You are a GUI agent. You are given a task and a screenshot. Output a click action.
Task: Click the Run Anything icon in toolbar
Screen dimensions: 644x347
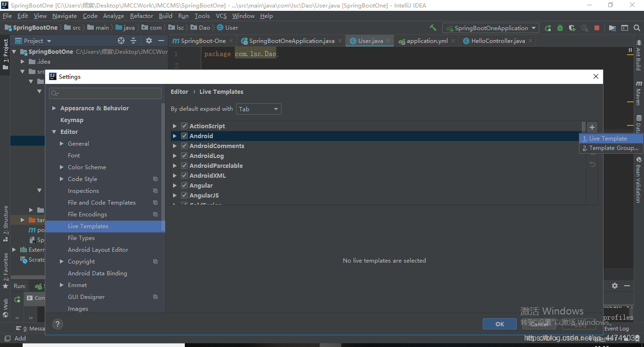point(625,28)
